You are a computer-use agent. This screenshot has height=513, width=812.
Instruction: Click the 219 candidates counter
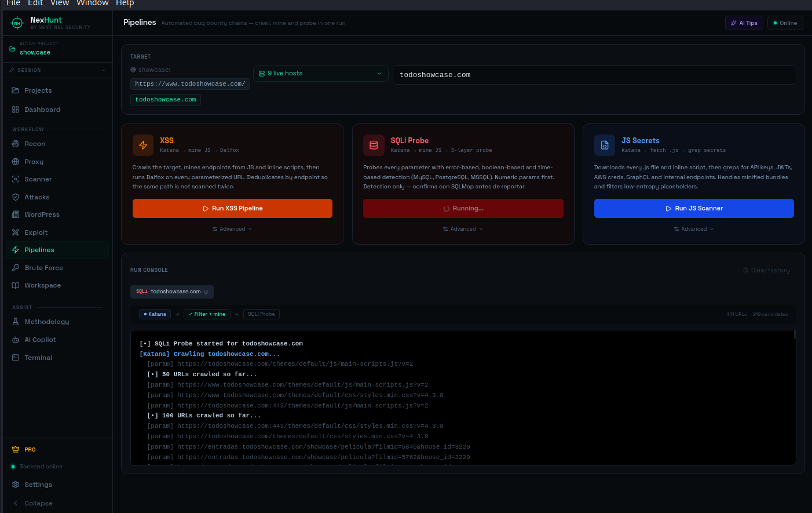pyautogui.click(x=770, y=314)
